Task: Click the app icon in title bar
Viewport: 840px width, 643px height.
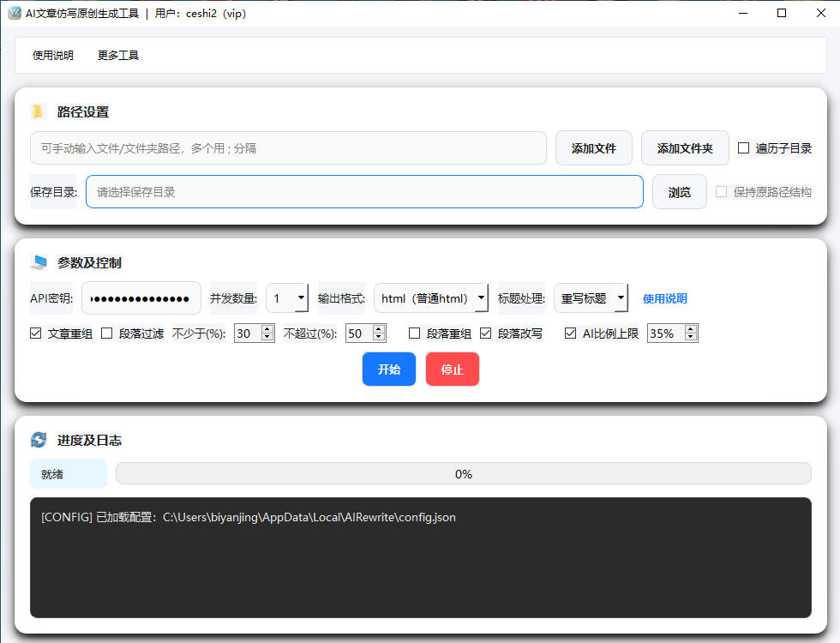Action: click(x=14, y=13)
